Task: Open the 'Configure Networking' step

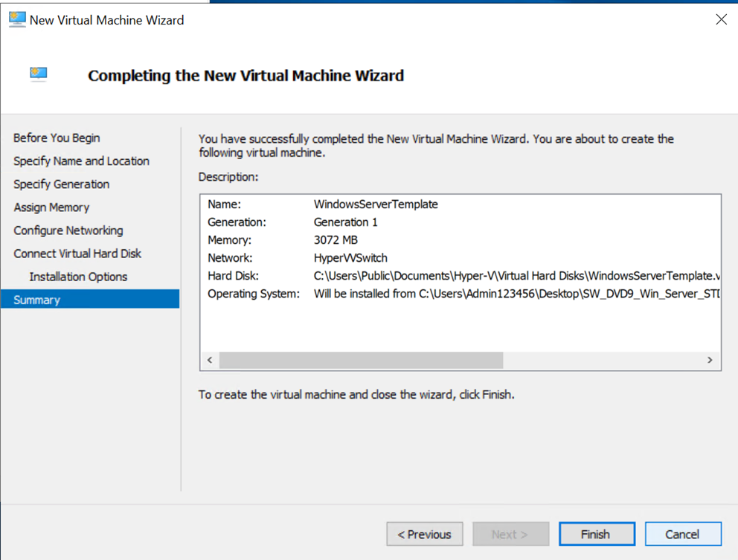Action: pyautogui.click(x=68, y=231)
